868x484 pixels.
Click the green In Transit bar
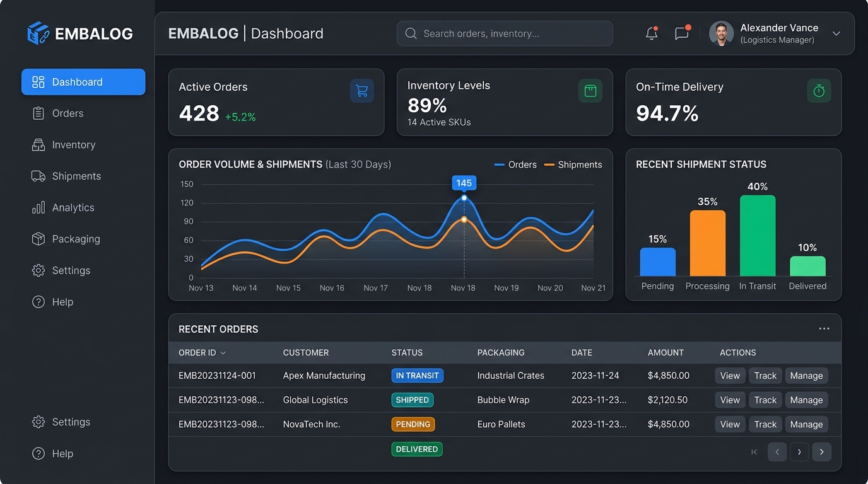coord(758,236)
